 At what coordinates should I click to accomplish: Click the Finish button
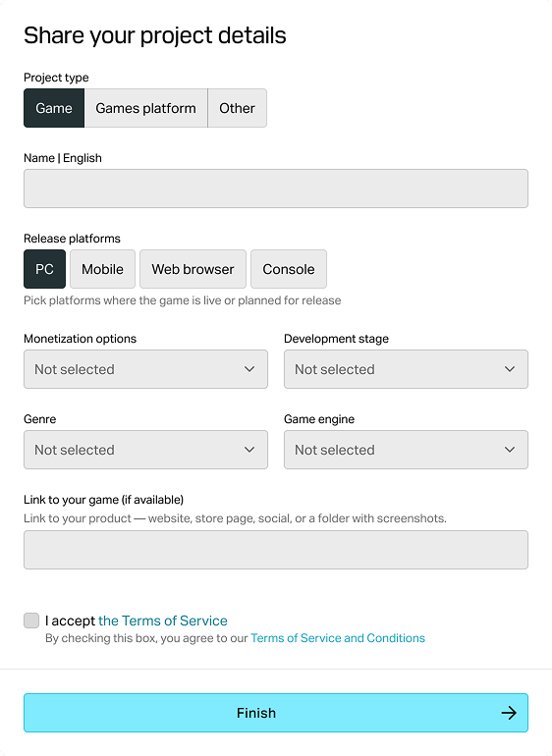276,713
